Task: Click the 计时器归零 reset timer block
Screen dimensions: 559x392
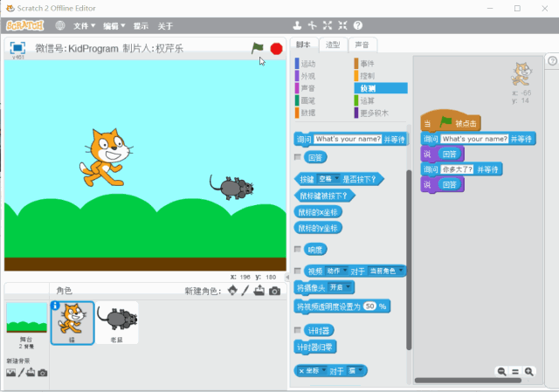Action: (314, 347)
